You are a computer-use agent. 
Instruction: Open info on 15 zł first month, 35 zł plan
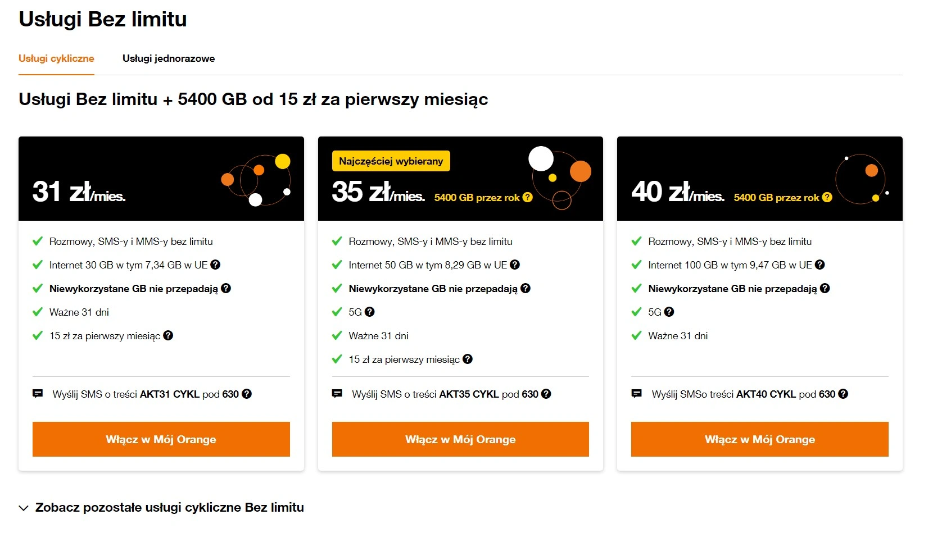[468, 359]
